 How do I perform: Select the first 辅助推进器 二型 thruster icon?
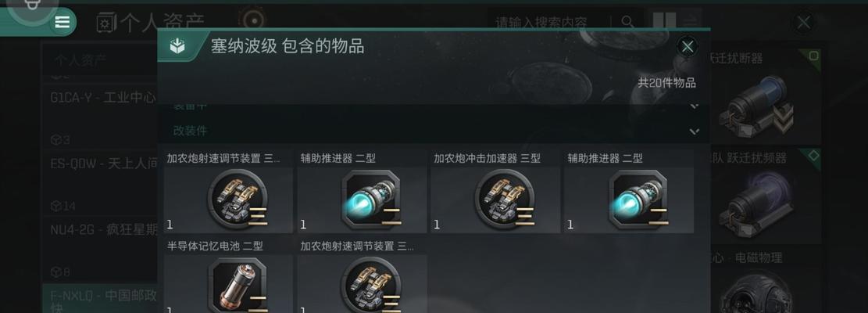pyautogui.click(x=371, y=199)
